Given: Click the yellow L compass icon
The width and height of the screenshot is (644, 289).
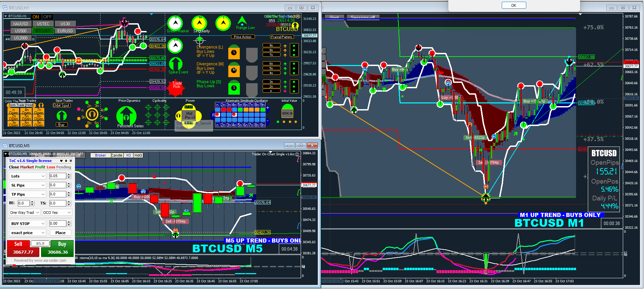Looking at the screenshot, I should (223, 23).
